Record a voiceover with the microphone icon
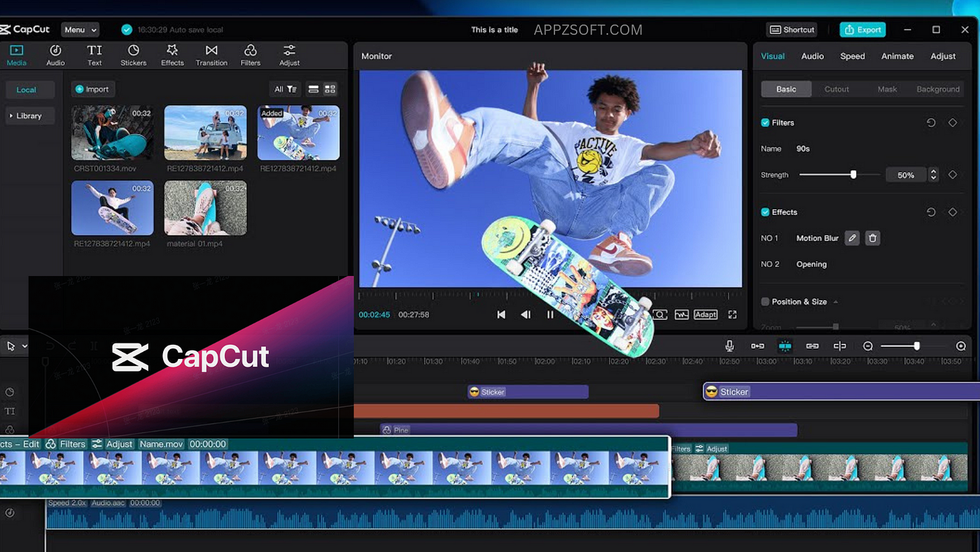Screen dimensions: 980x552 coord(729,345)
